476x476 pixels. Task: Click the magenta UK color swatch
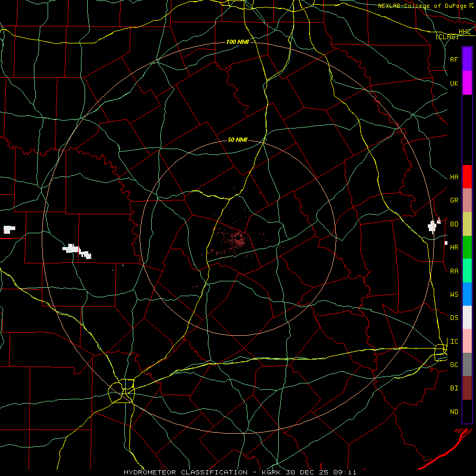[x=467, y=83]
